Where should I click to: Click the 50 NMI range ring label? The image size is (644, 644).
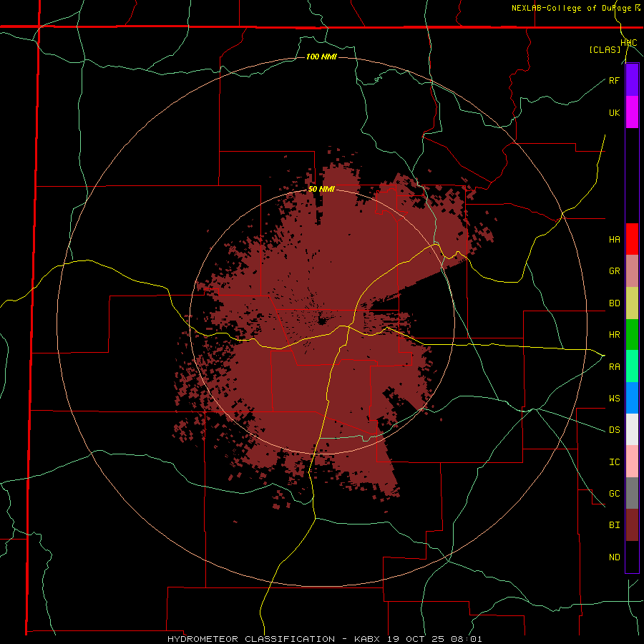point(321,190)
